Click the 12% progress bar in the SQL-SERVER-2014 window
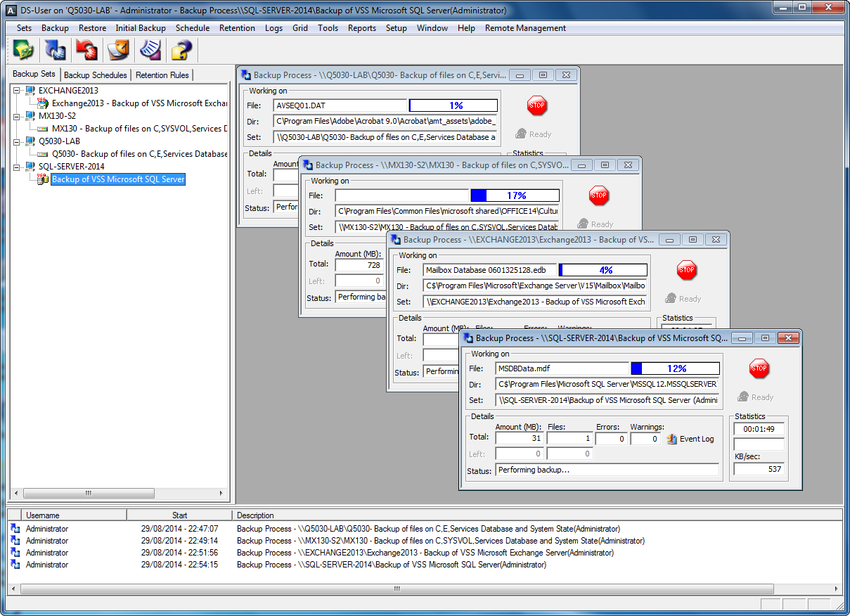 (675, 368)
